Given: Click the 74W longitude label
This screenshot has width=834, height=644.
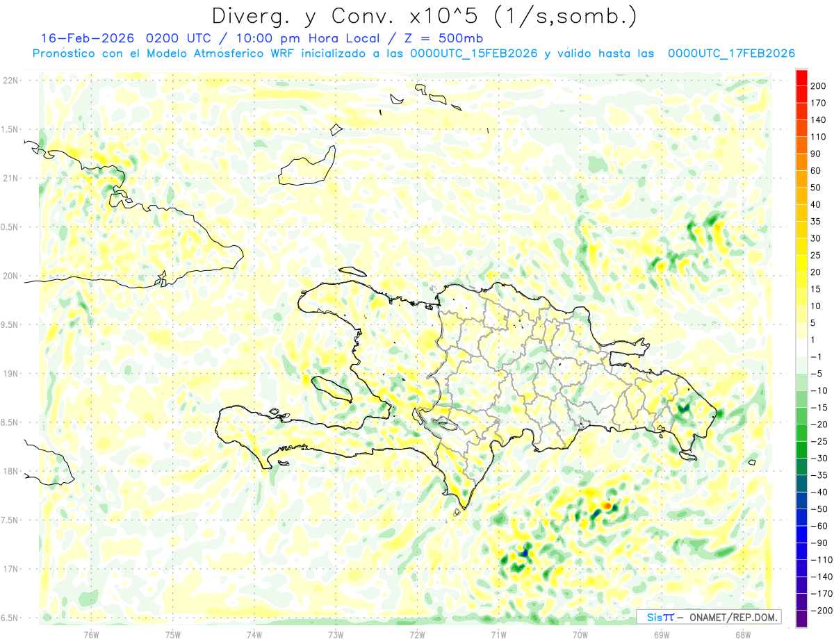Looking at the screenshot, I should (x=254, y=634).
